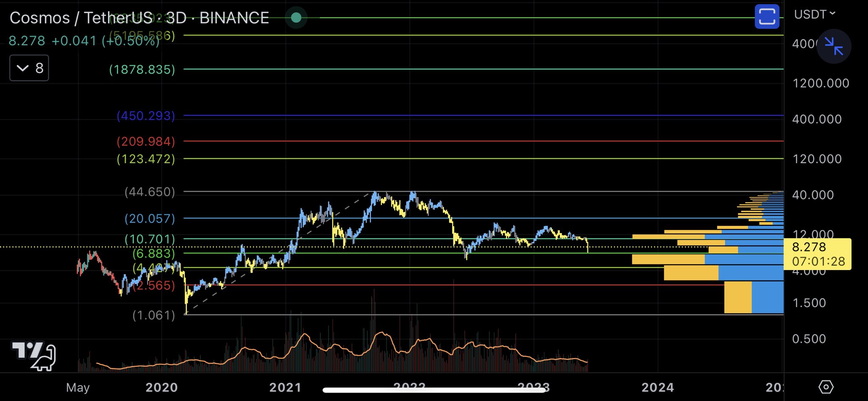Open chart settings hexagon gear icon
The width and height of the screenshot is (868, 401).
(x=826, y=387)
